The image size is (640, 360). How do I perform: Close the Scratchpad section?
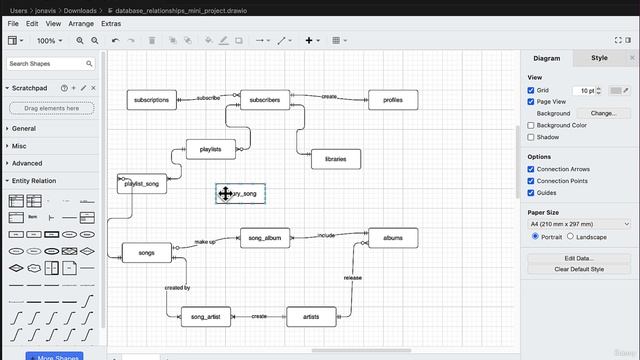tap(93, 88)
